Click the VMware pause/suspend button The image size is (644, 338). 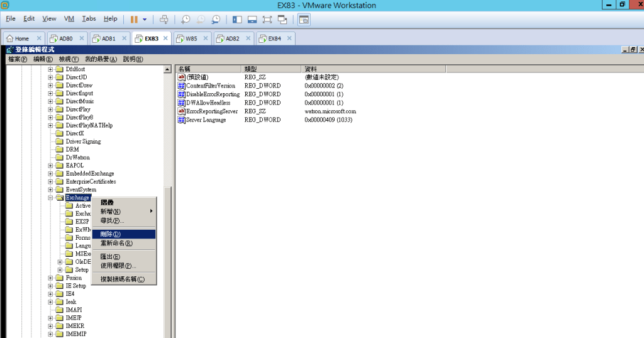pos(133,20)
